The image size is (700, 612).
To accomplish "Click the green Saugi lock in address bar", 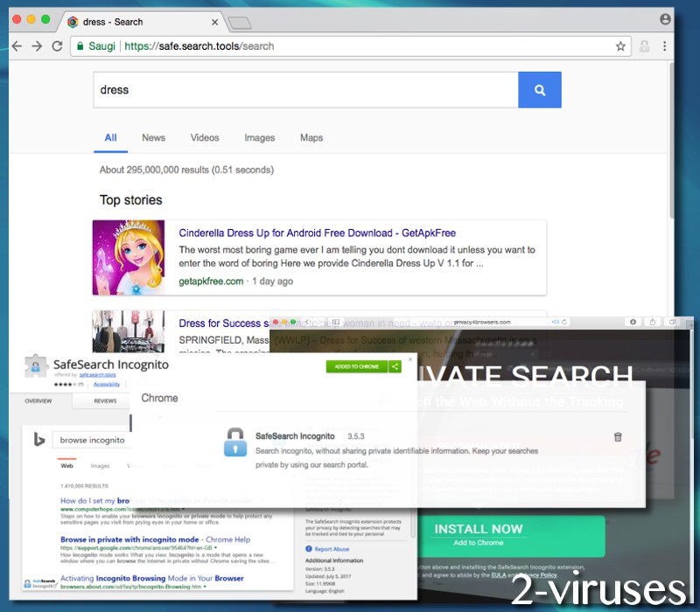I will coord(82,45).
